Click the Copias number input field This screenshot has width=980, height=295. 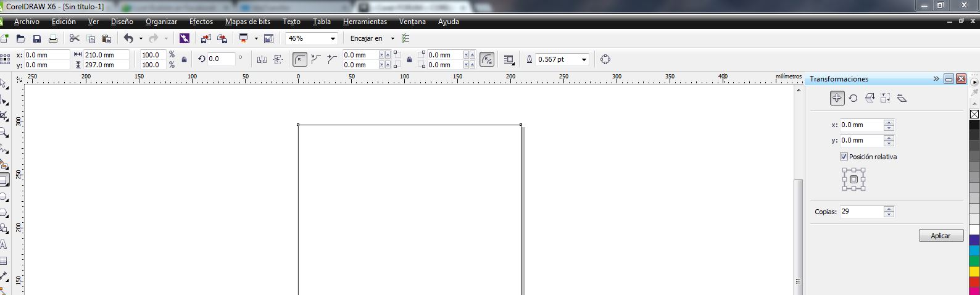[861, 212]
